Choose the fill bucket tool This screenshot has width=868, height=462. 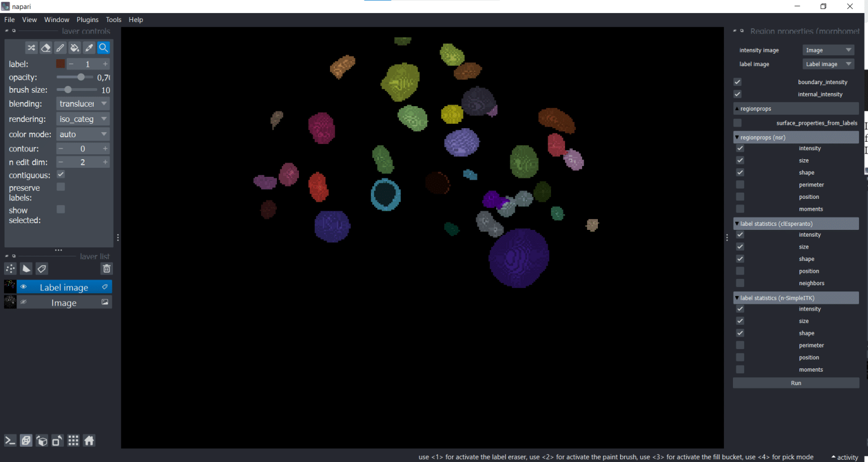coord(75,48)
